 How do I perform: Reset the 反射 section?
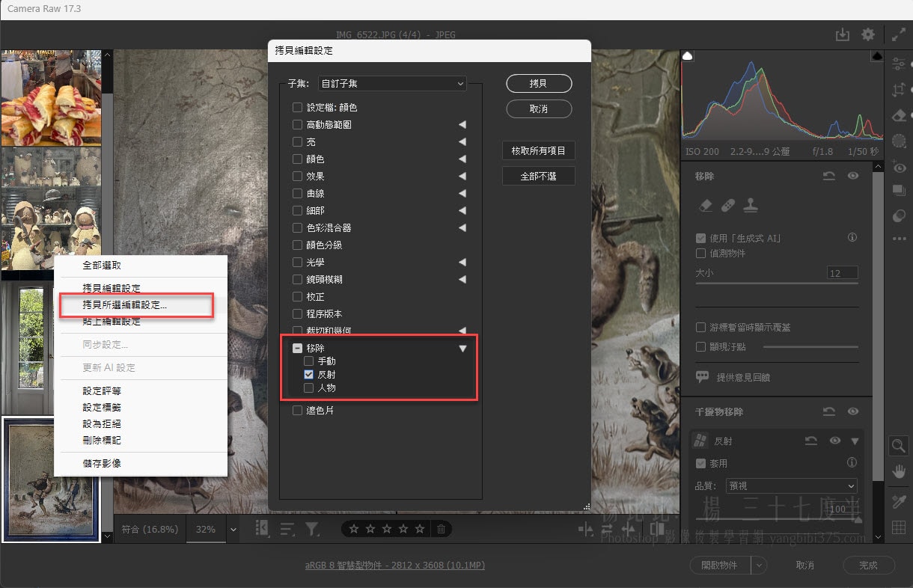pos(811,441)
